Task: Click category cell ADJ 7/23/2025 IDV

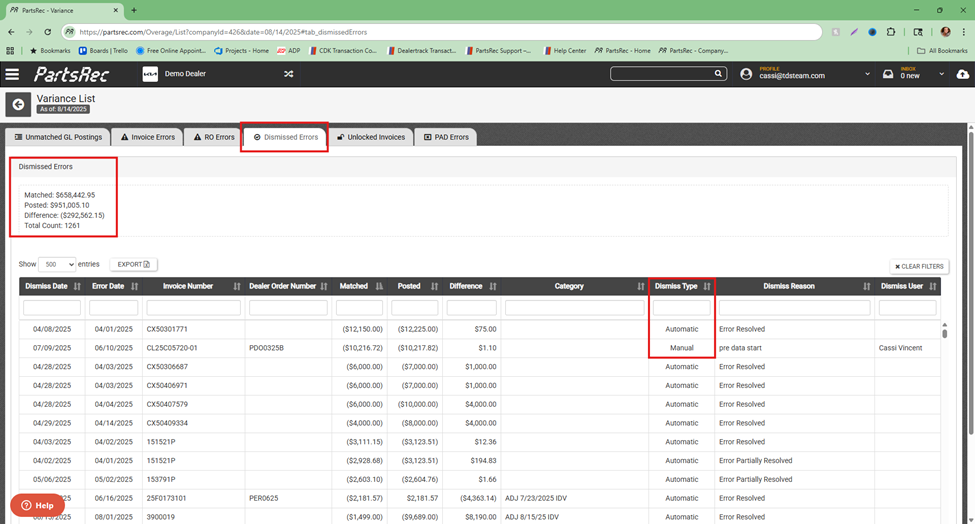Action: 536,499
